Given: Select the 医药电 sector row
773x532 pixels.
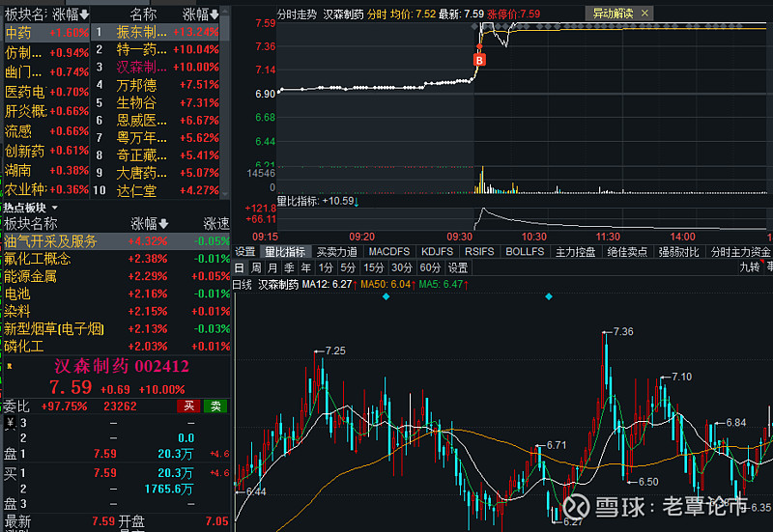Looking at the screenshot, I should coord(46,92).
